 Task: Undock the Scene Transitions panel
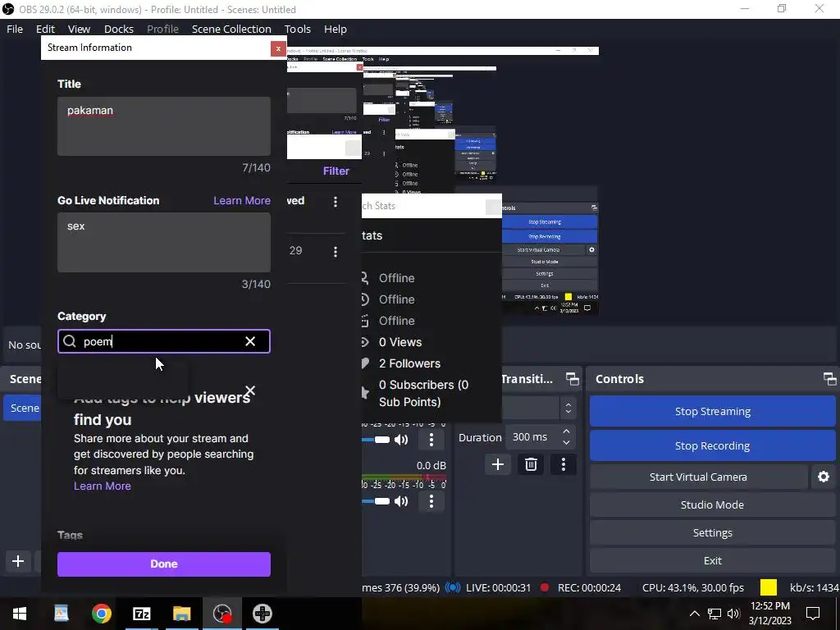(x=572, y=379)
